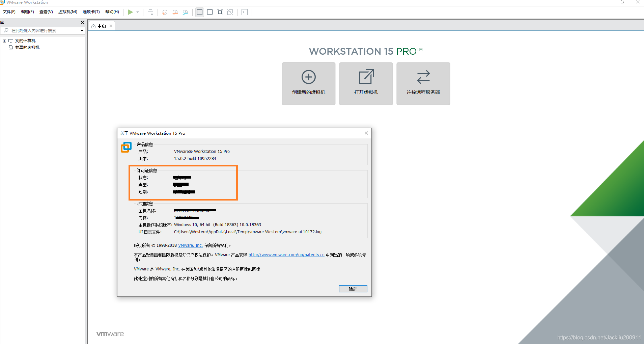The height and width of the screenshot is (344, 644).
Task: Toggle the library sidebar view icon
Action: [x=200, y=12]
